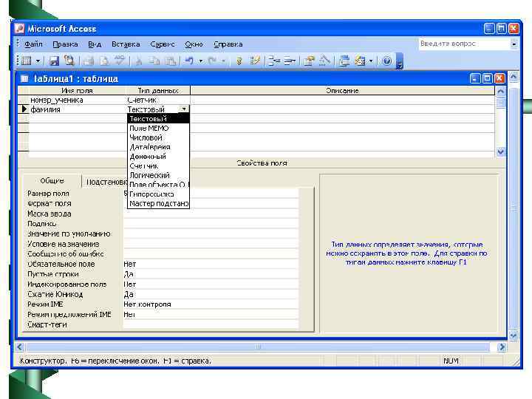Open the Вставка menu
This screenshot has height=399, width=532.
click(126, 44)
